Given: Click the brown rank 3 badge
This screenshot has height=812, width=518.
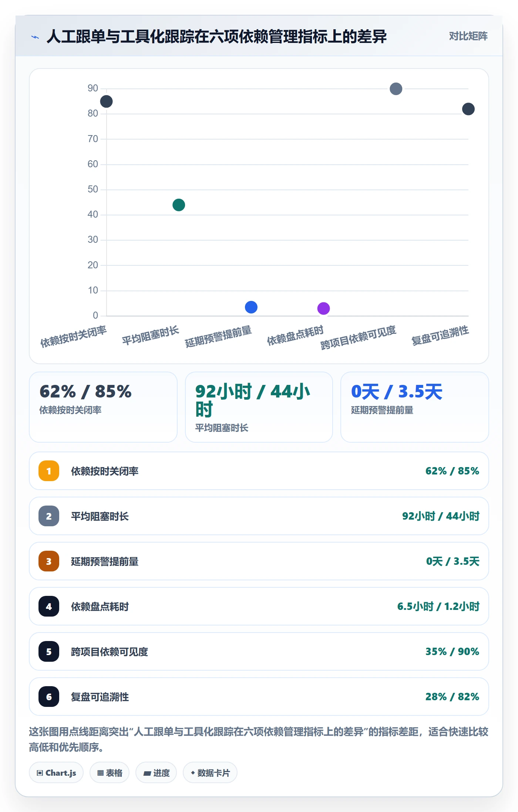Looking at the screenshot, I should [x=49, y=561].
